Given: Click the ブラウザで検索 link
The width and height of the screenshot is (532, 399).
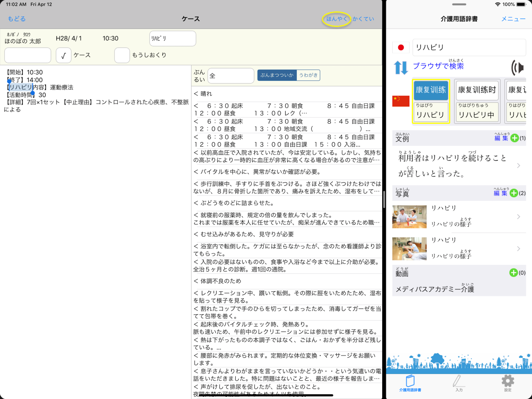Looking at the screenshot, I should click(438, 65).
